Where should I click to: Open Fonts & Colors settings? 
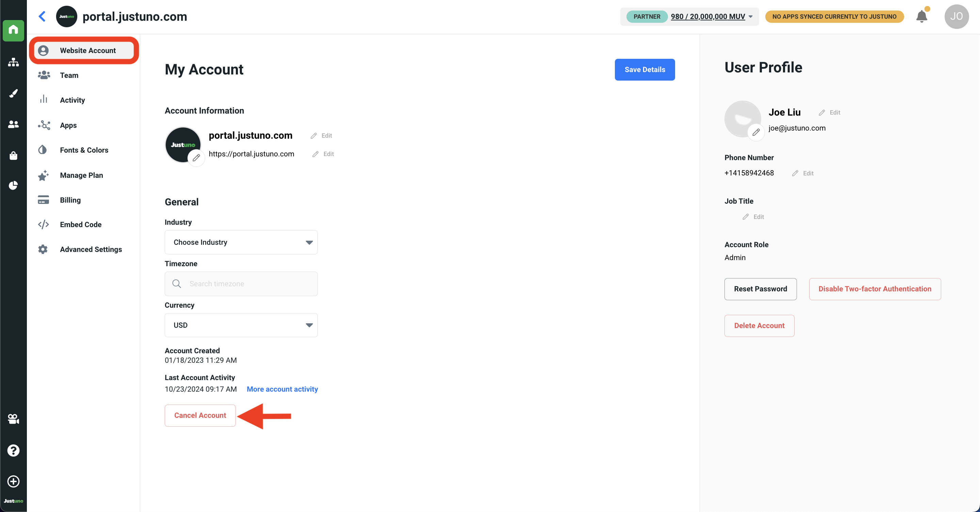click(x=84, y=150)
